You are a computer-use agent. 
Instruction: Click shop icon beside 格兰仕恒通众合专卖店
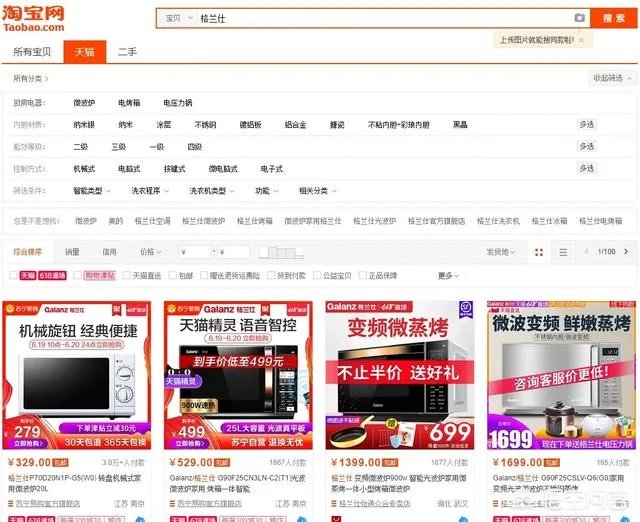[335, 504]
